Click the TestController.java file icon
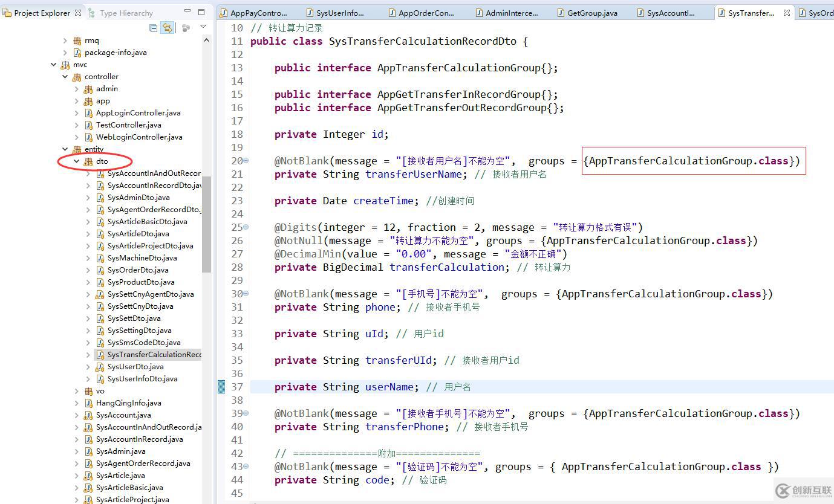Screen dimensions: 834x504 [x=88, y=125]
